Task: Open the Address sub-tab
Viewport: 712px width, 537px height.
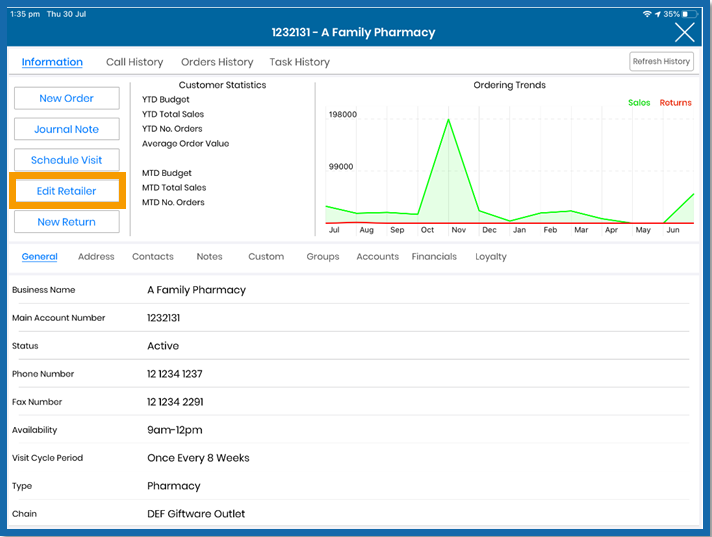Action: (x=96, y=256)
